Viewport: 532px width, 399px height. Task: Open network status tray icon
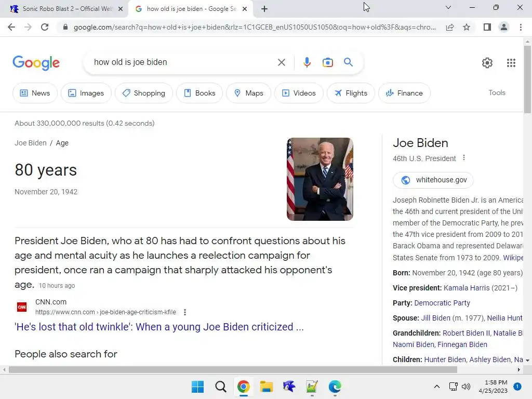[453, 387]
